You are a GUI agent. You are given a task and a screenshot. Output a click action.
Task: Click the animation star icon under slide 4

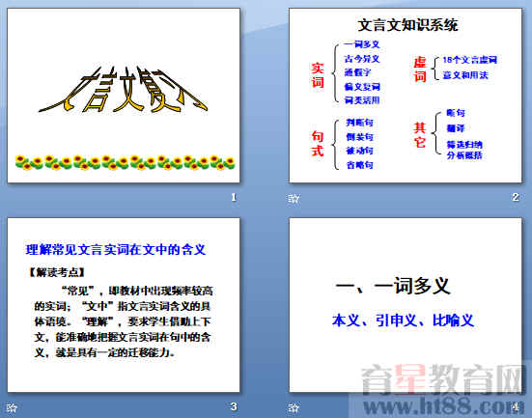[294, 407]
